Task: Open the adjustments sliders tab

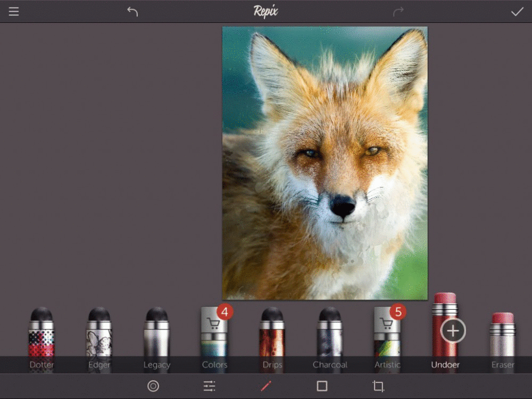Action: pyautogui.click(x=210, y=386)
